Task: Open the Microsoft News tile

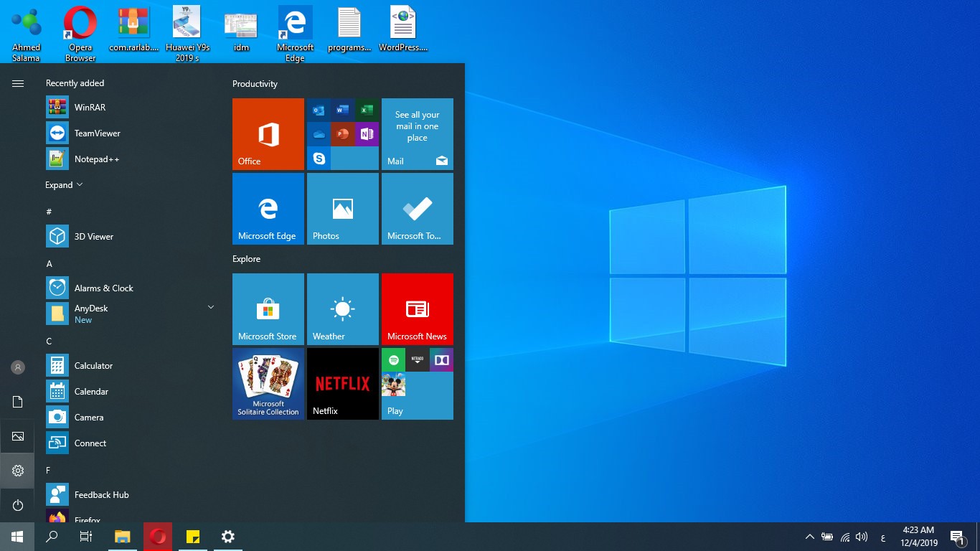Action: (418, 309)
